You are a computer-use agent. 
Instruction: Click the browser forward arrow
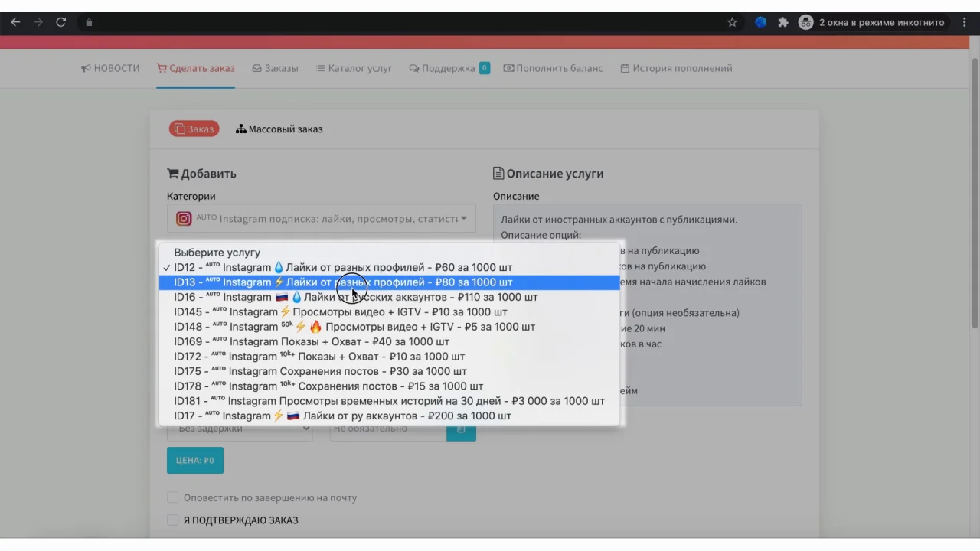(x=38, y=22)
